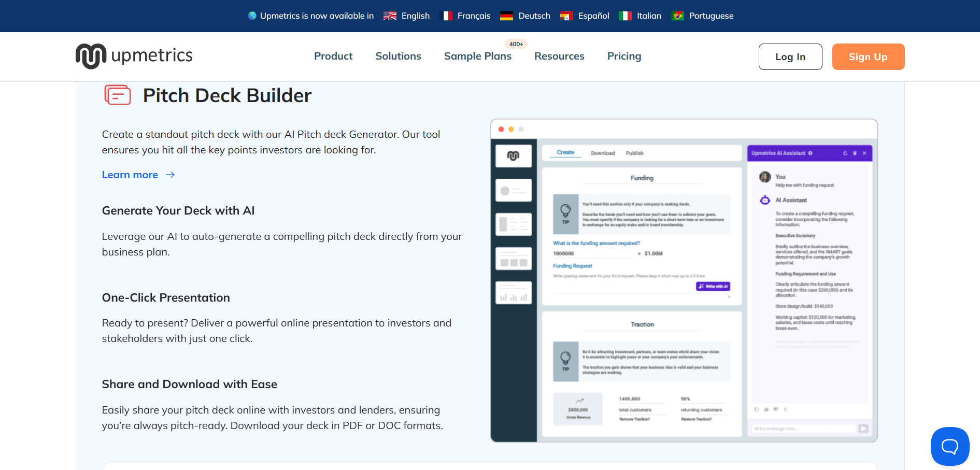Click the thumbs up icon below the AI response
The height and width of the screenshot is (470, 980).
click(x=766, y=409)
